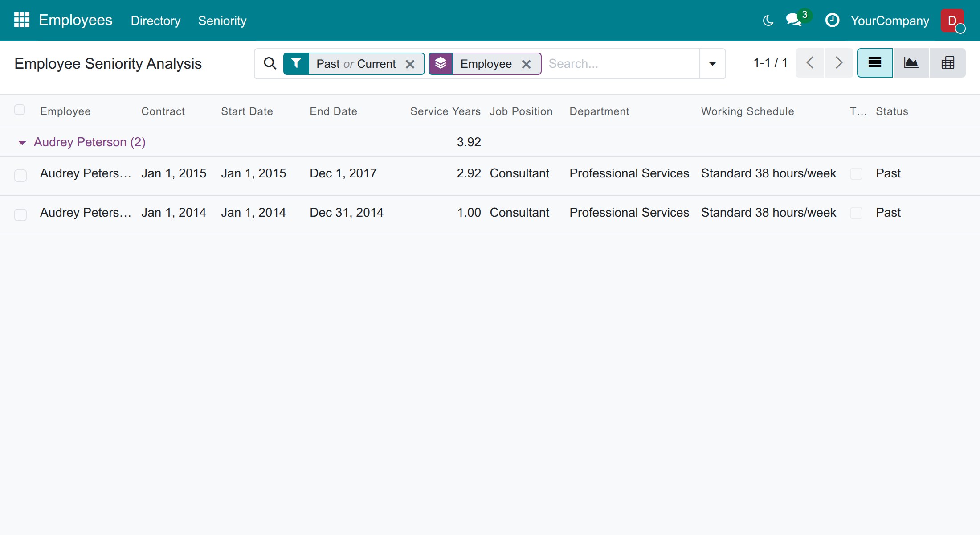Click the search magnifier icon
The image size is (980, 535).
click(x=270, y=63)
